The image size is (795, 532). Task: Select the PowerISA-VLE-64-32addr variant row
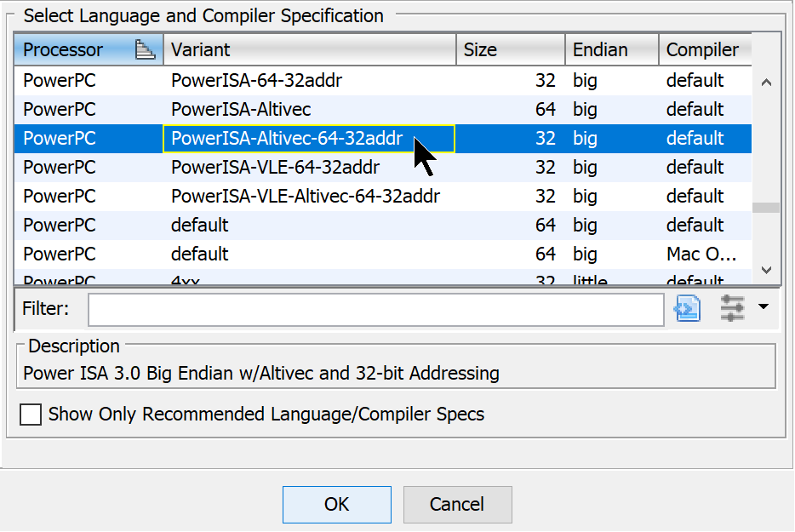(x=255, y=167)
